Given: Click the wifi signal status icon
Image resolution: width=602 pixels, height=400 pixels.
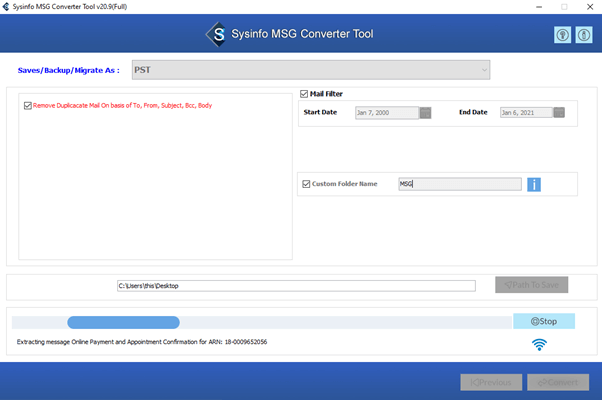Looking at the screenshot, I should [539, 344].
